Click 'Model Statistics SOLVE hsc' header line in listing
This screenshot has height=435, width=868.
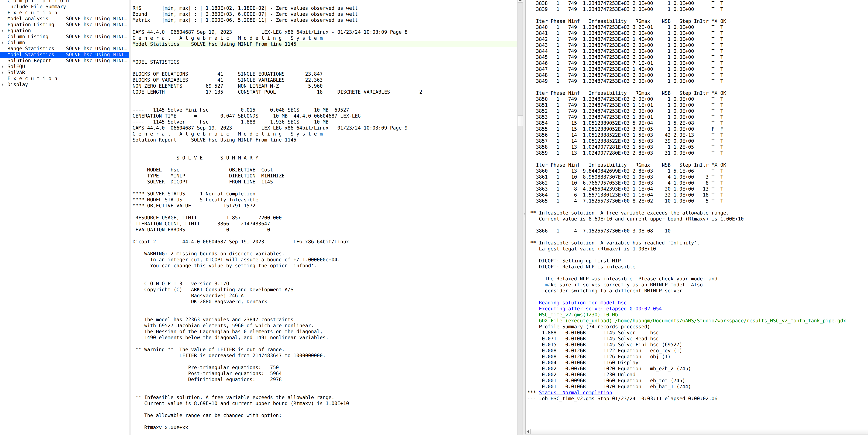(x=214, y=44)
